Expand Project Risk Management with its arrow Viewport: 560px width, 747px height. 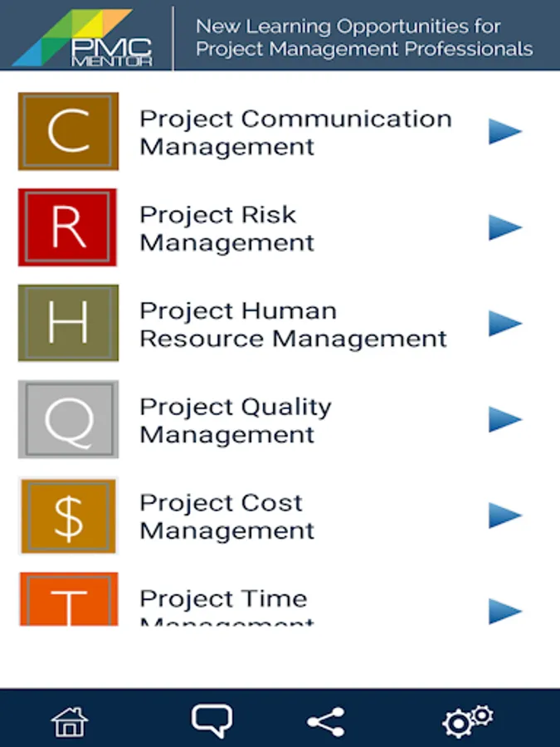(505, 227)
